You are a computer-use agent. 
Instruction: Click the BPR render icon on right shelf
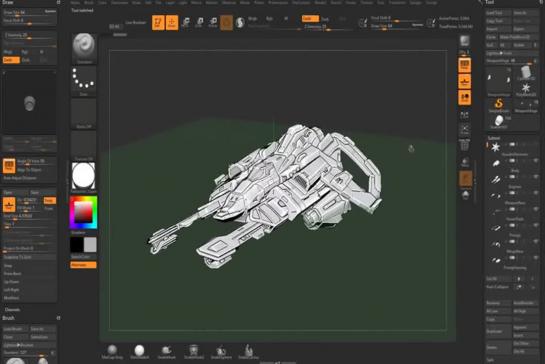465,41
